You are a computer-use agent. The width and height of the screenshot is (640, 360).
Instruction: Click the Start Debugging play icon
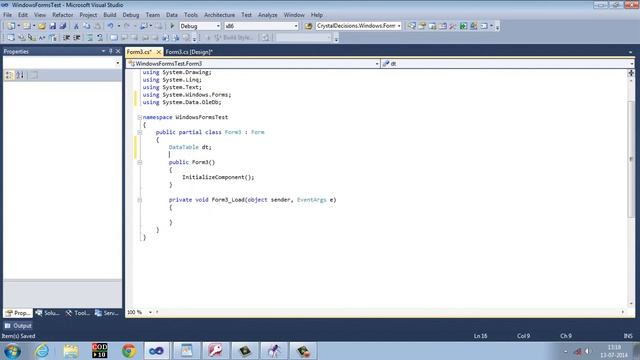(172, 26)
